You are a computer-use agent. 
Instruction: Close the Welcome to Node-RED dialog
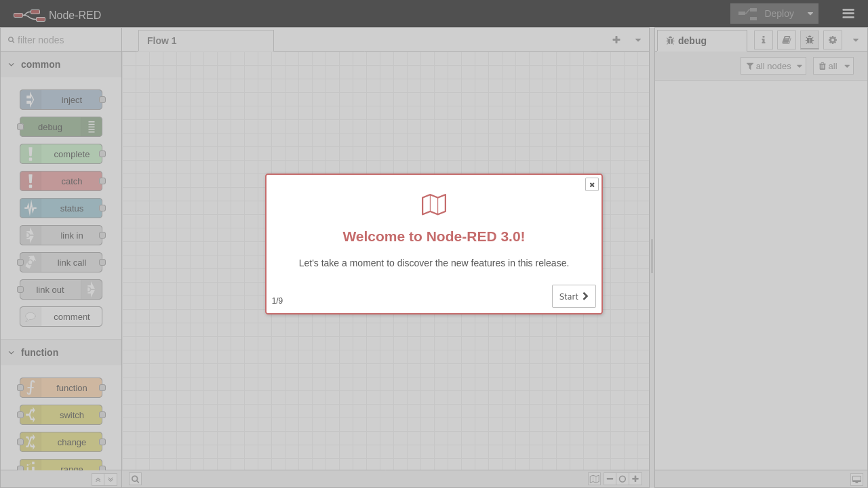[x=592, y=184]
